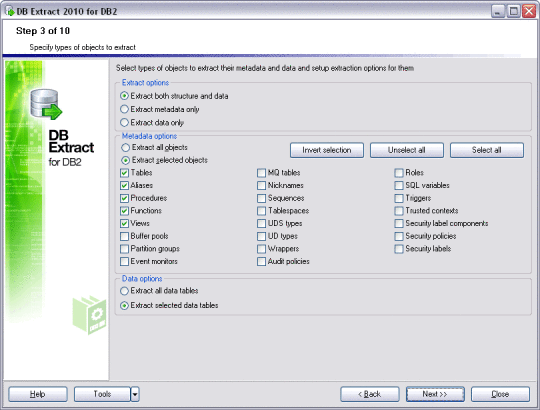Check the Sequences checkbox
The image size is (540, 410).
tap(261, 198)
